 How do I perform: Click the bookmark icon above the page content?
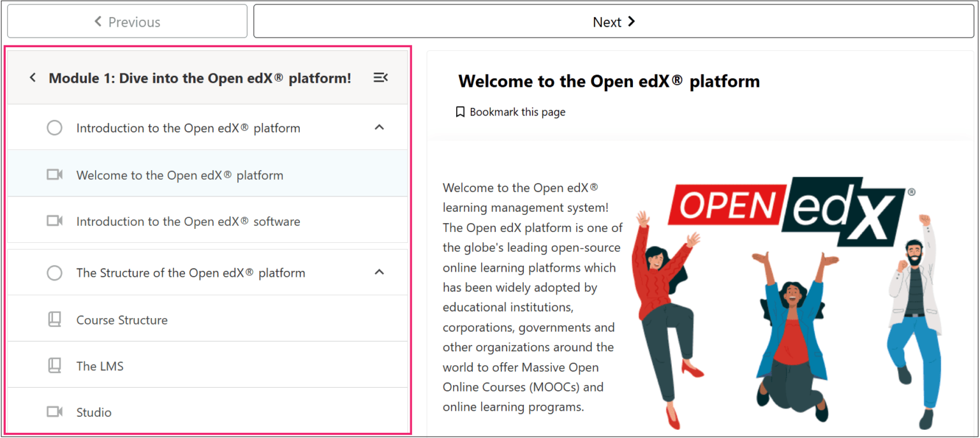(460, 111)
